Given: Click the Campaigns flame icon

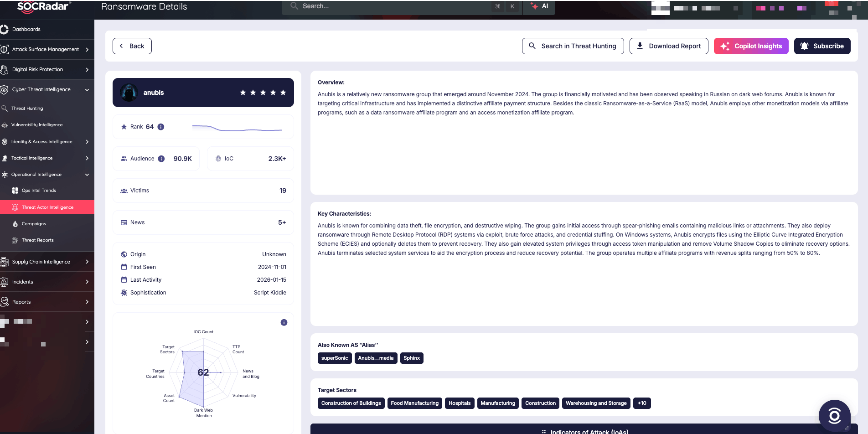Looking at the screenshot, I should [15, 224].
